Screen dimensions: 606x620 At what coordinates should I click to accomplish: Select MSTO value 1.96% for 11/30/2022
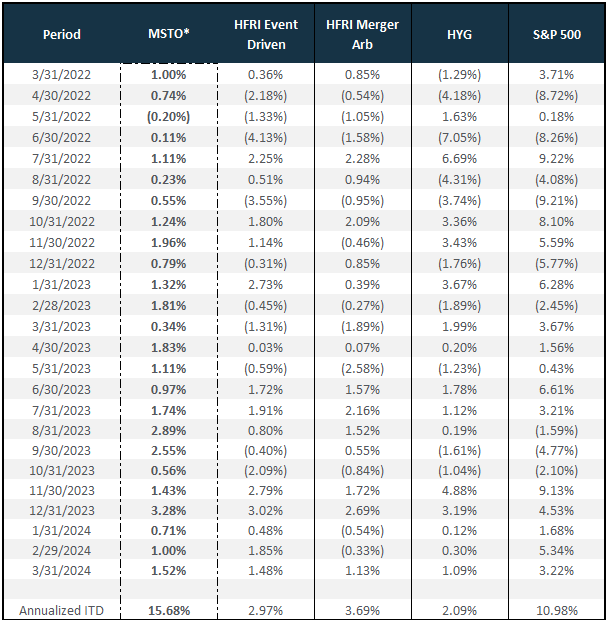click(169, 242)
